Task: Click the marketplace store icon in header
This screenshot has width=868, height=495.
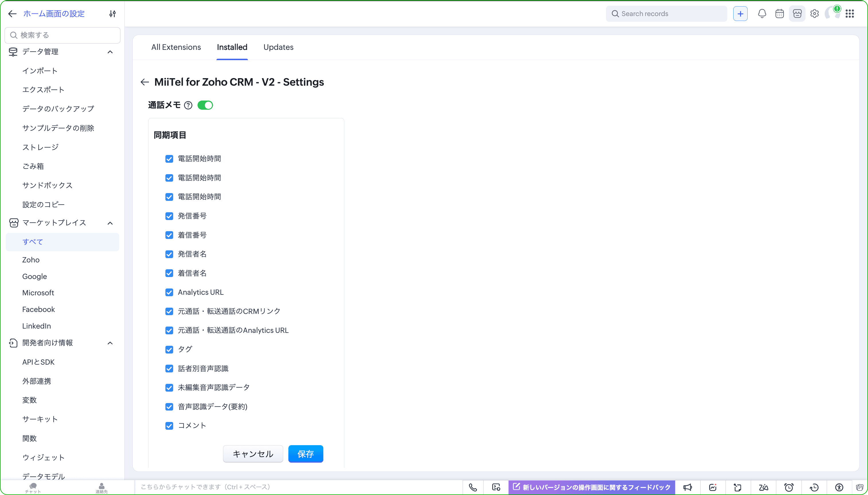Action: click(797, 13)
